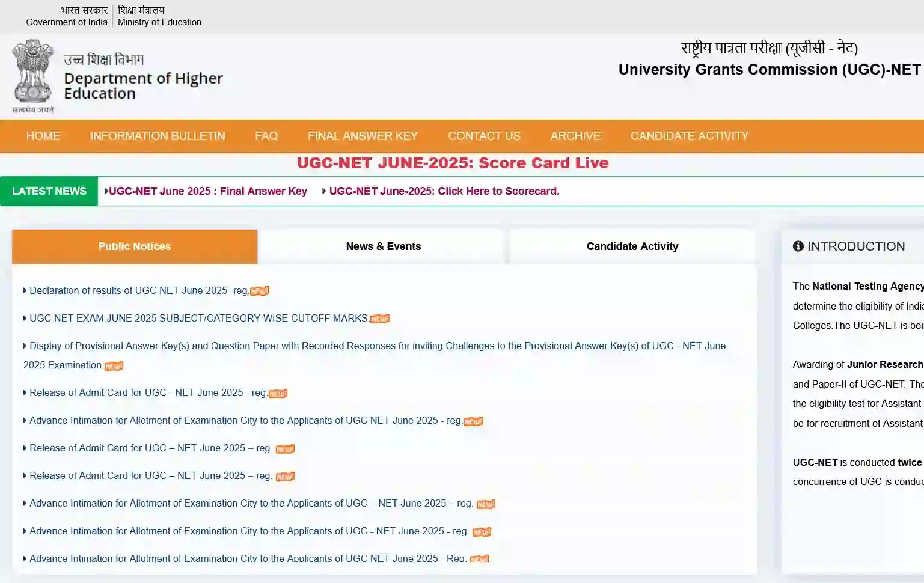This screenshot has width=924, height=583.
Task: Click arrow bullet before Final Answer Key news
Action: pyautogui.click(x=106, y=191)
